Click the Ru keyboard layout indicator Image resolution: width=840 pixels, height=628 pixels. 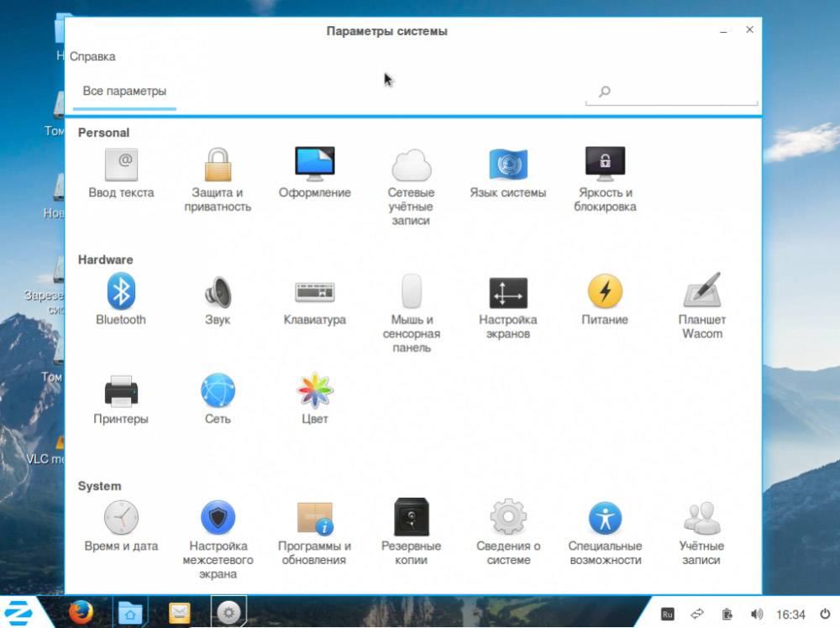pos(668,615)
